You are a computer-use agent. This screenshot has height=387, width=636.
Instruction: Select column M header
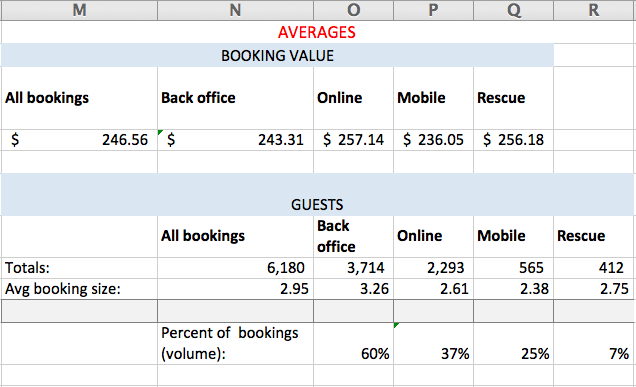[x=79, y=10]
